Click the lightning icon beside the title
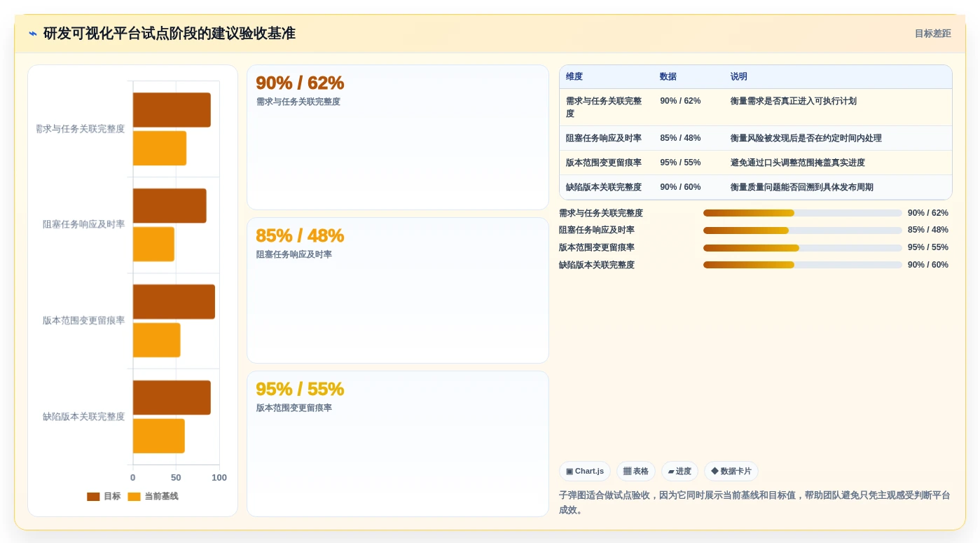The height and width of the screenshot is (543, 980). click(x=33, y=34)
